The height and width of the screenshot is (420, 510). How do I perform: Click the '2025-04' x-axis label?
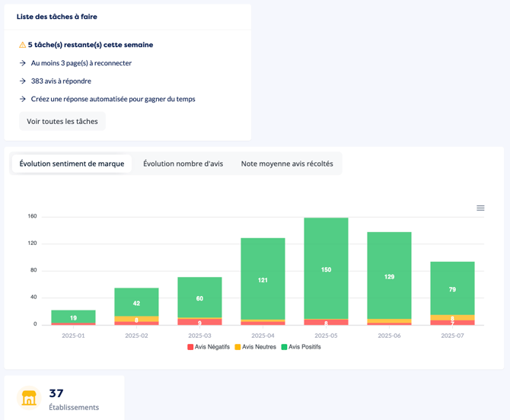263,336
